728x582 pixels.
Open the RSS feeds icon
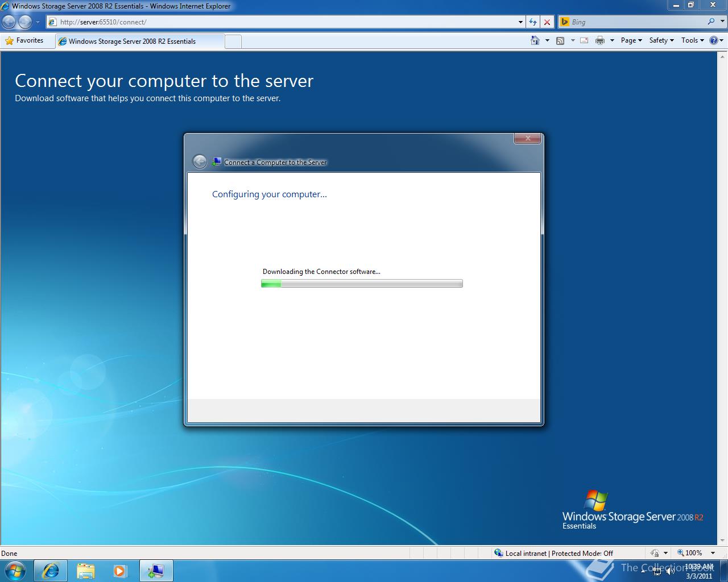[560, 40]
